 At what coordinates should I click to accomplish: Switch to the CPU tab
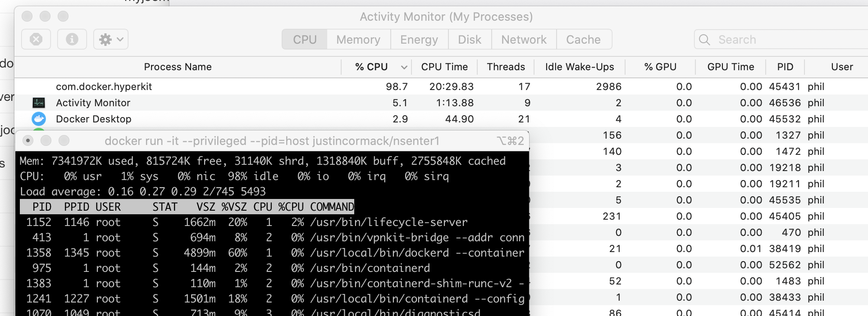(x=305, y=40)
